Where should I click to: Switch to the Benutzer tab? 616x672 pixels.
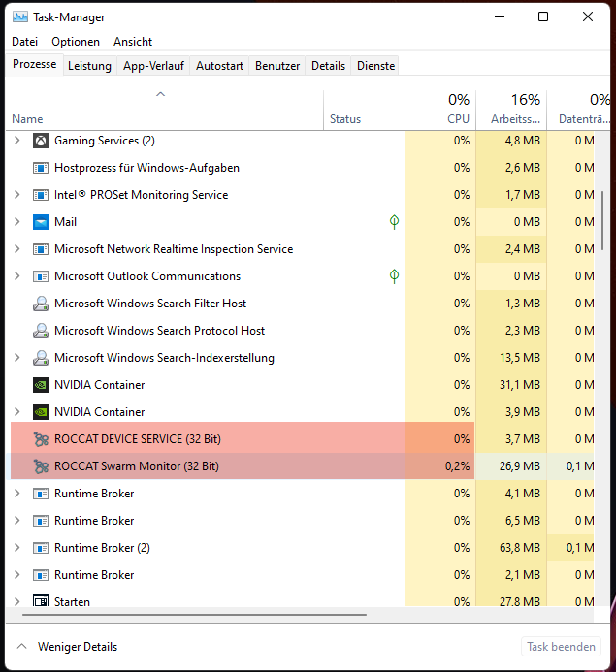click(277, 66)
